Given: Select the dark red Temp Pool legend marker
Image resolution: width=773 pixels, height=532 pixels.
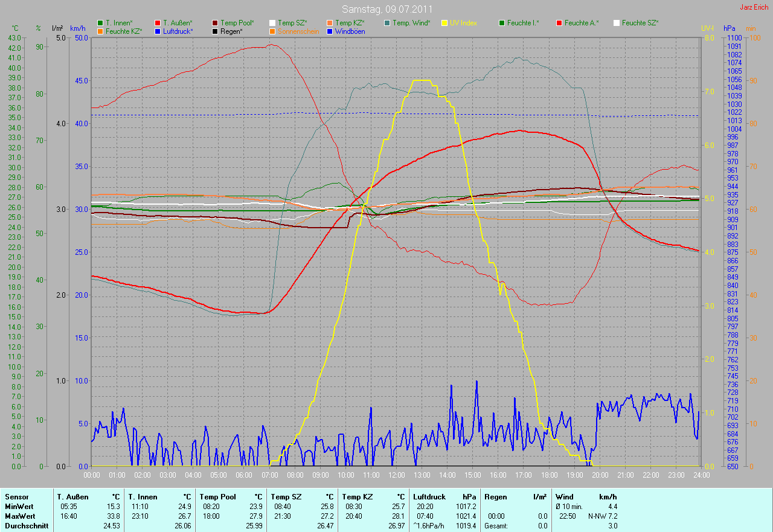Looking at the screenshot, I should [215, 23].
